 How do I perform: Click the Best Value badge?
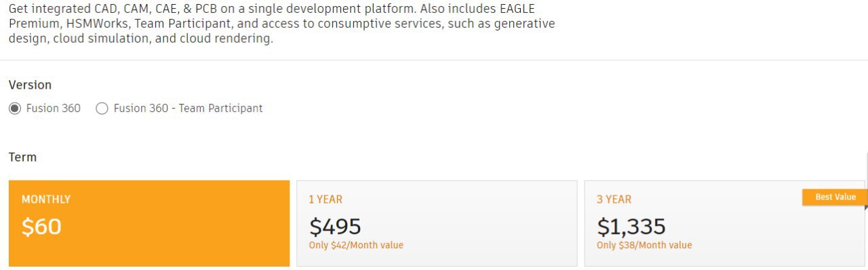point(835,197)
